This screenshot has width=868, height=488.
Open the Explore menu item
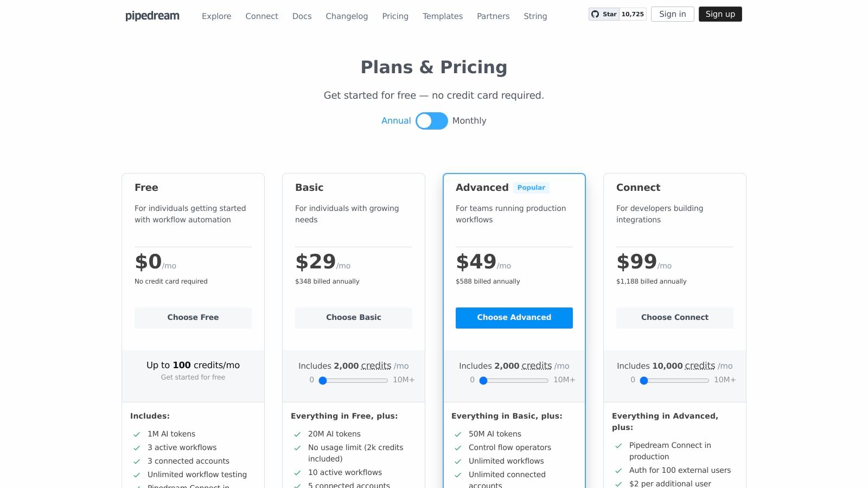click(x=216, y=16)
